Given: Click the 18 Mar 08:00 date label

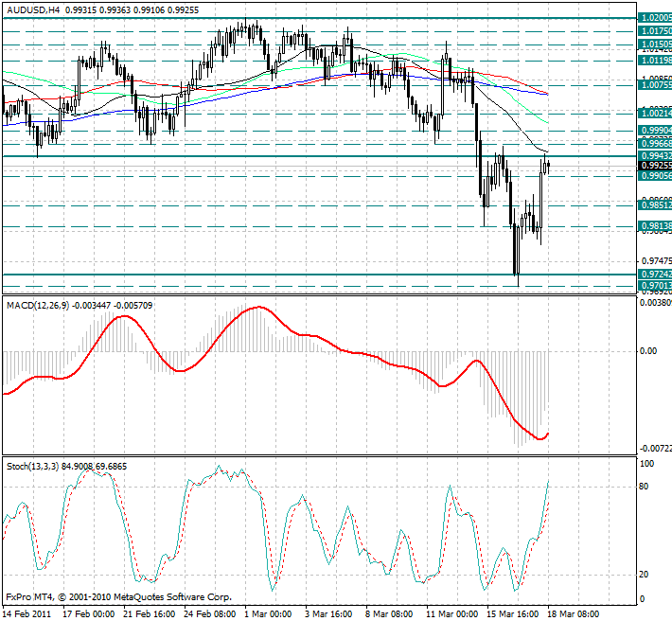Looking at the screenshot, I should click(x=571, y=613).
